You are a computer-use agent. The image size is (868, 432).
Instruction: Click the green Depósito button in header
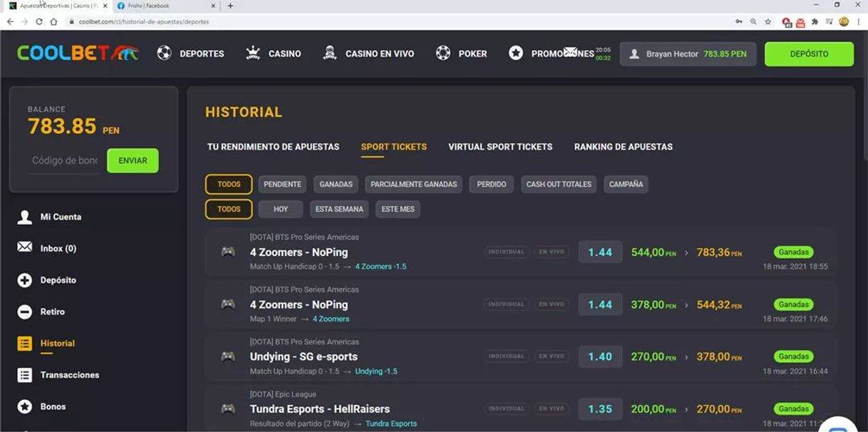tap(809, 54)
